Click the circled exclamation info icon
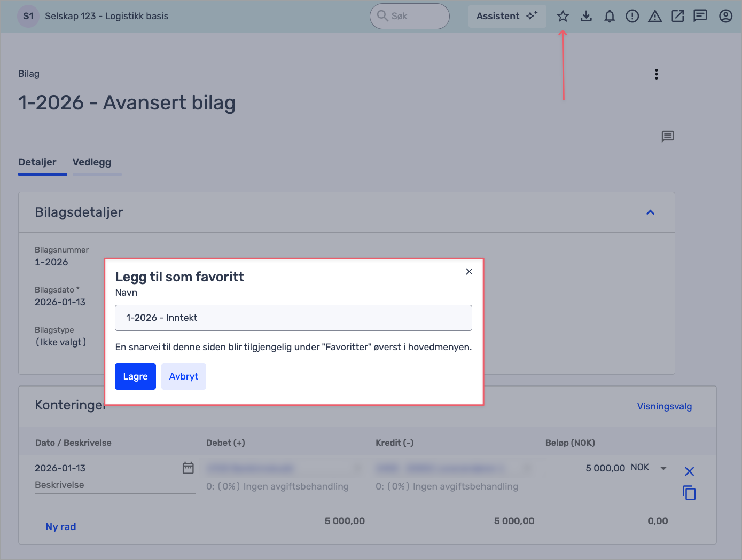Viewport: 742px width, 560px height. coord(632,16)
